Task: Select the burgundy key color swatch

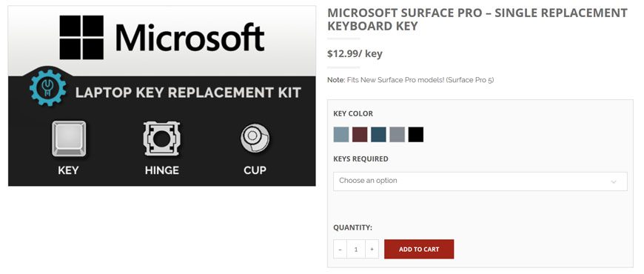Action: point(360,134)
